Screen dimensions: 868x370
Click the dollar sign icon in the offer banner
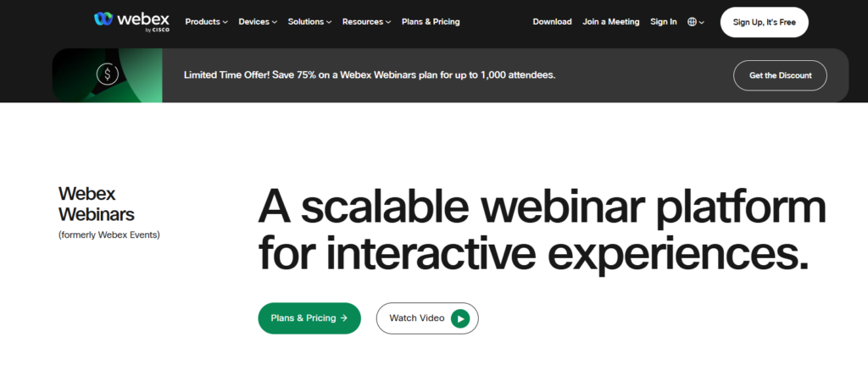click(108, 75)
